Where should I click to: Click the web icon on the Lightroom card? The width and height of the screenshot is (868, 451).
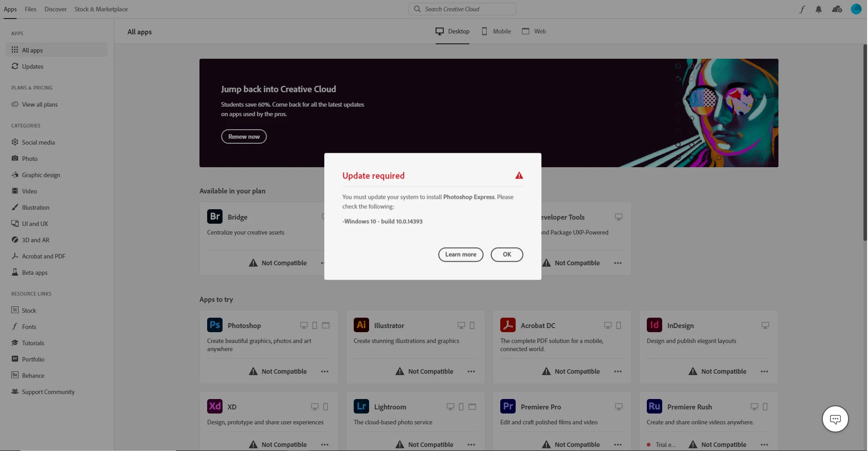pyautogui.click(x=472, y=407)
